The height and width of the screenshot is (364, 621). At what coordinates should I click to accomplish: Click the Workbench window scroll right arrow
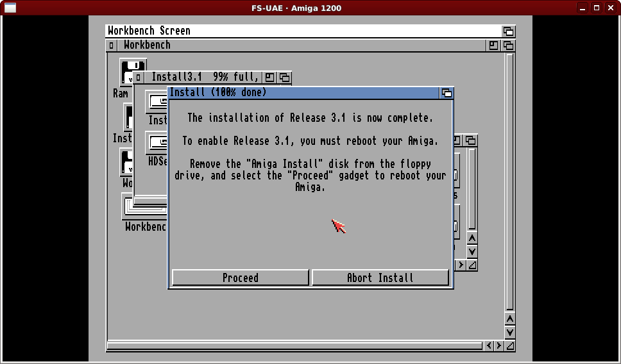coord(499,346)
